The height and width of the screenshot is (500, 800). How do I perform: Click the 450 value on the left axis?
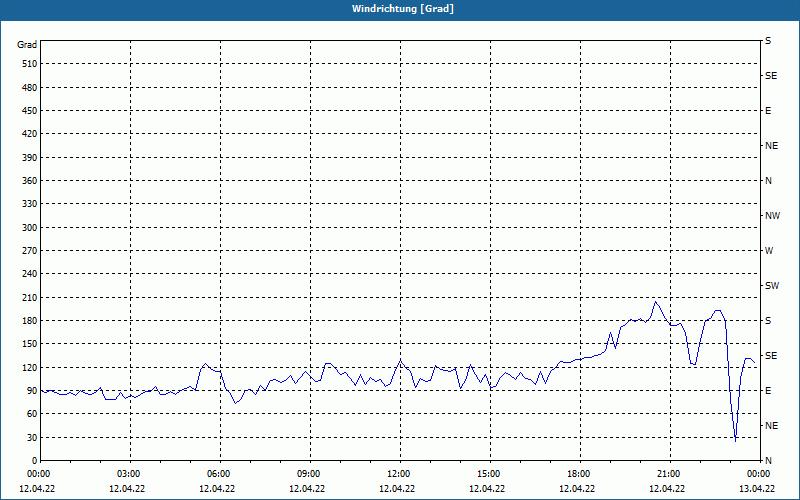pos(30,111)
